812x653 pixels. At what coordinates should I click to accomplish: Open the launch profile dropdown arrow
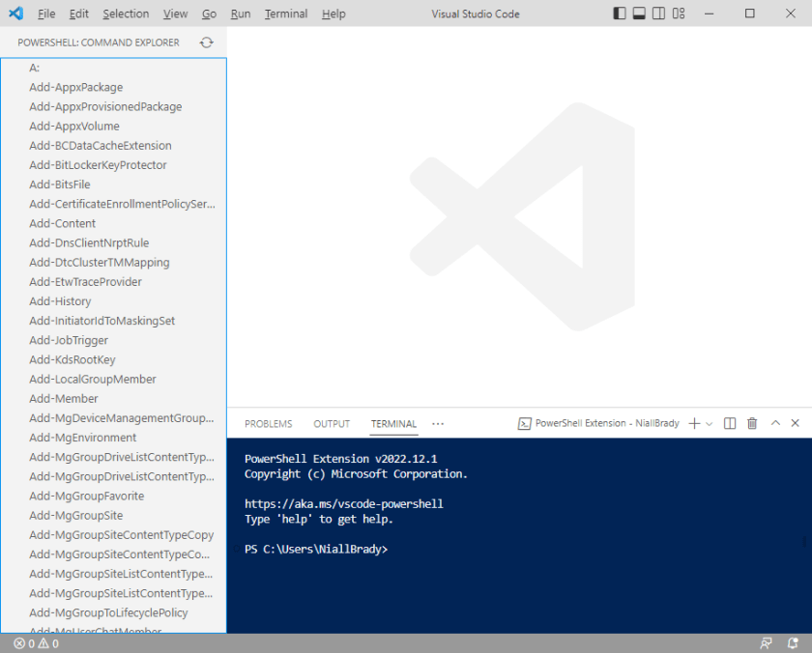click(710, 423)
